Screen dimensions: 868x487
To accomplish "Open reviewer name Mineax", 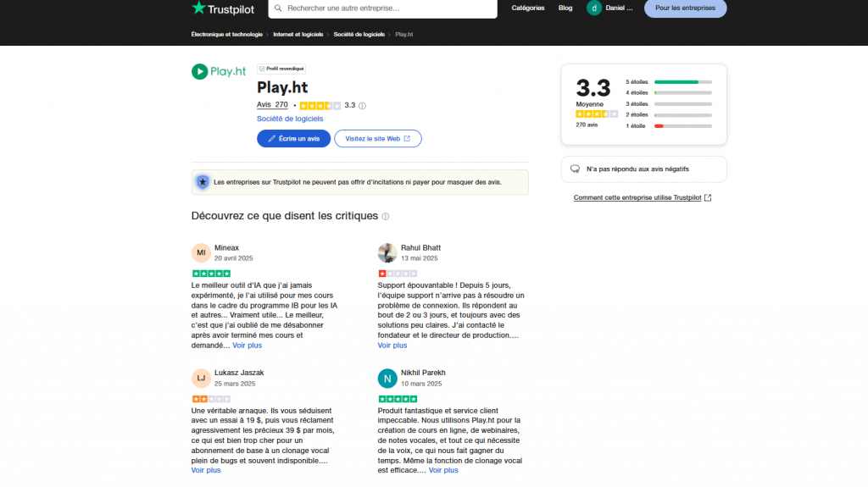I will (x=226, y=248).
